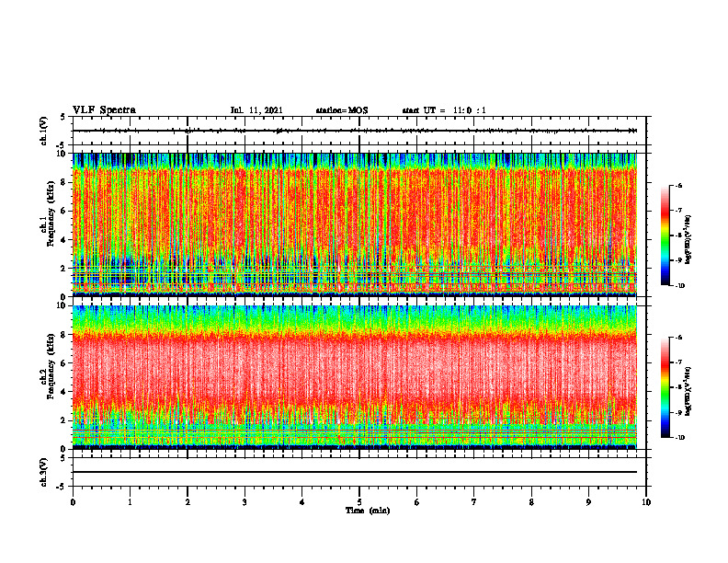
Task: Click the '6' kHz tick on ch.2 spectrogram axis
Action: (x=63, y=362)
